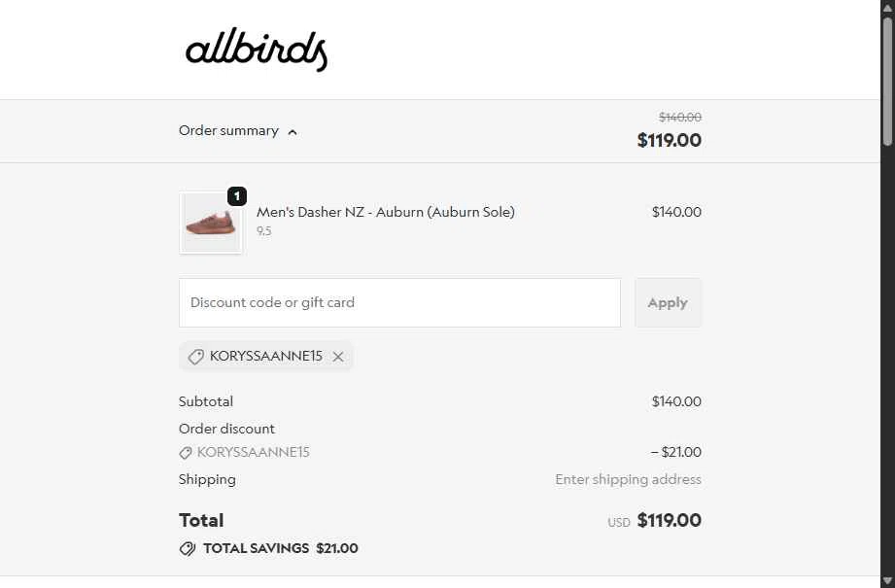Click the Enter shipping address text
This screenshot has height=588, width=895.
628,479
